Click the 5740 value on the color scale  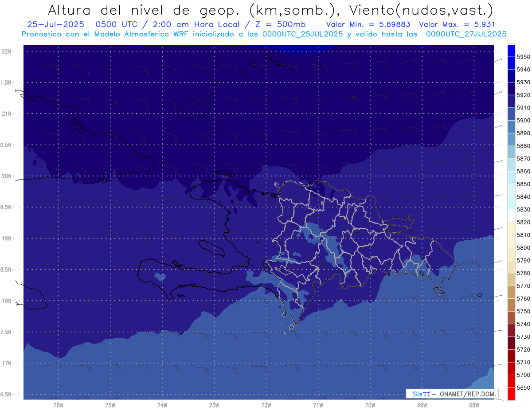pos(524,324)
